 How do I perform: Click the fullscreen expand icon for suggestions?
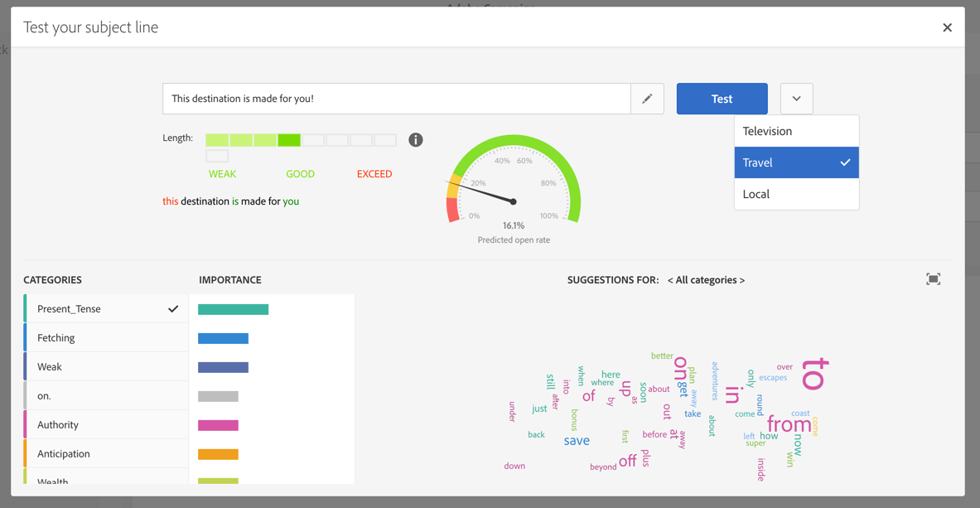pos(933,279)
